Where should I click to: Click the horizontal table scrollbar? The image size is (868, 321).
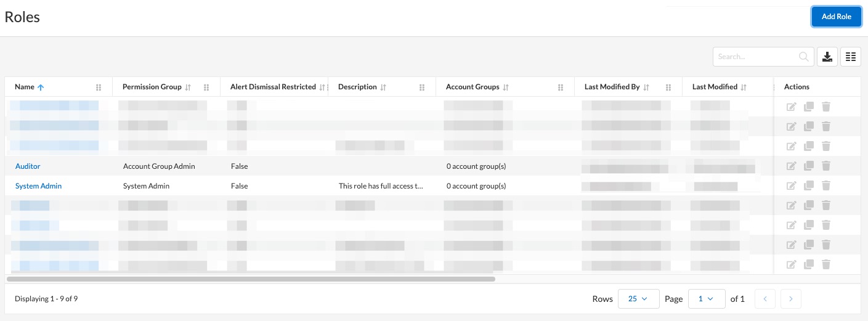coord(251,279)
